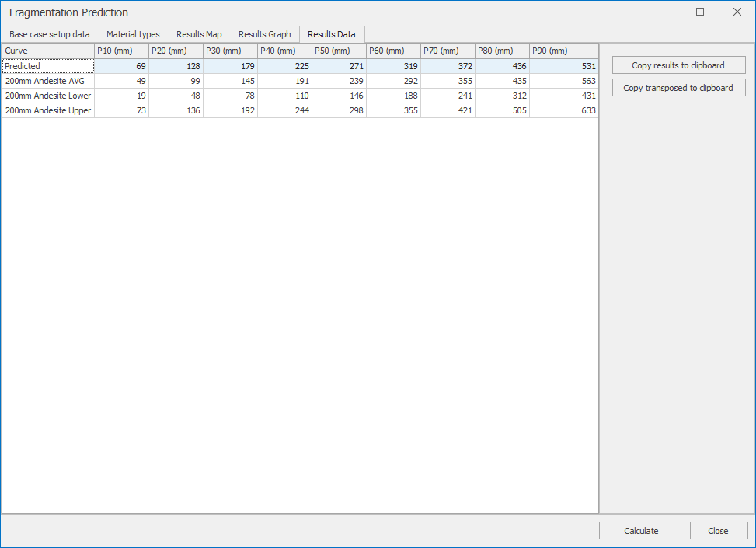Click Predicted P80 value 436

tap(503, 66)
